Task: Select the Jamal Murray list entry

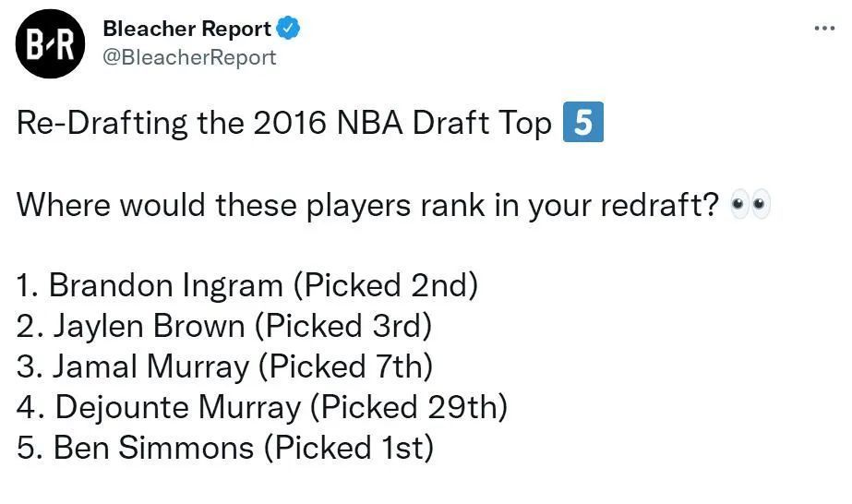Action: pos(224,366)
